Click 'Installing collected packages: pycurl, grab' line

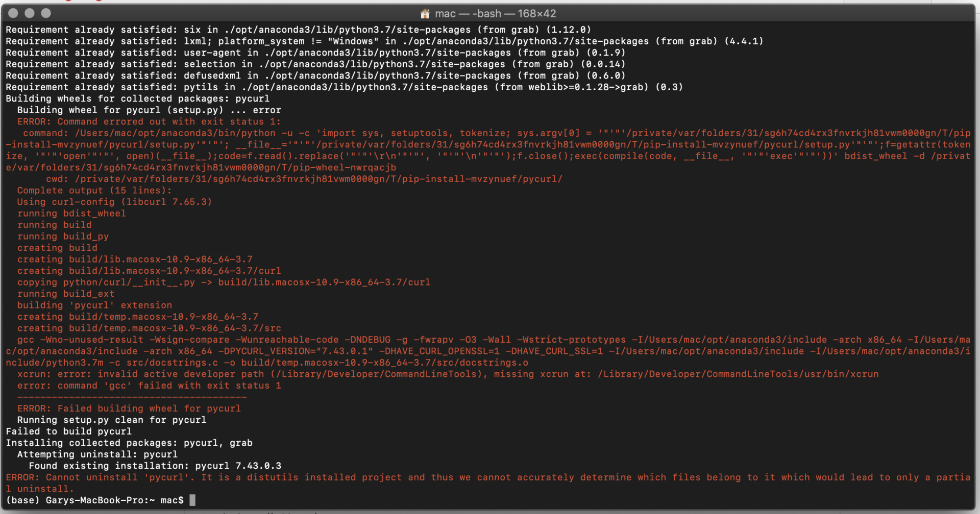click(129, 443)
